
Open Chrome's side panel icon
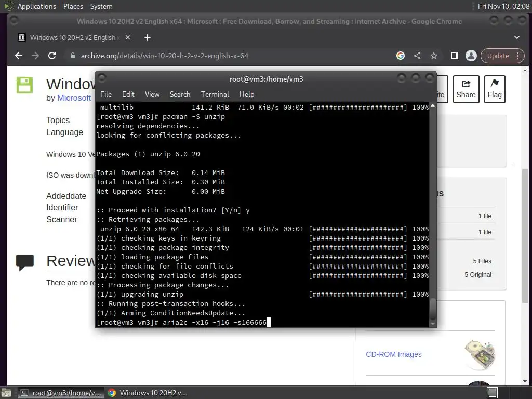point(454,56)
